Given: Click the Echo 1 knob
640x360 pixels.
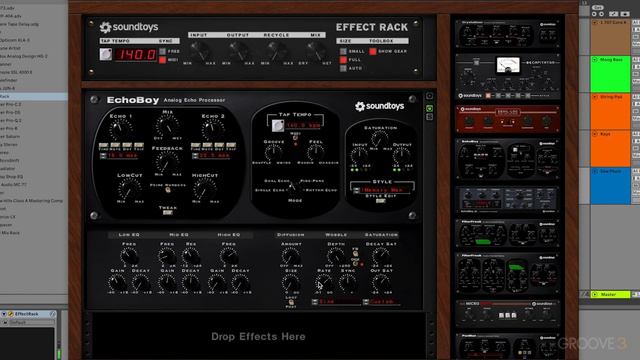Looking at the screenshot, I should click(120, 130).
